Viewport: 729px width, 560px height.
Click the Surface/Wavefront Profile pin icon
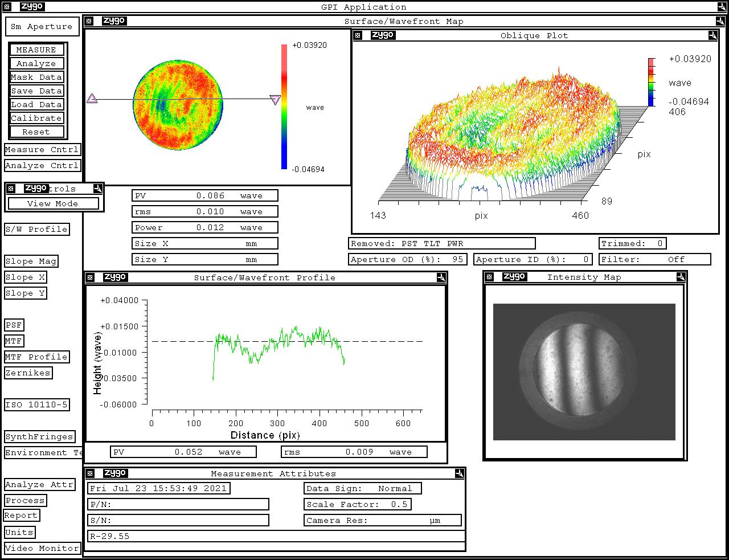(441, 277)
